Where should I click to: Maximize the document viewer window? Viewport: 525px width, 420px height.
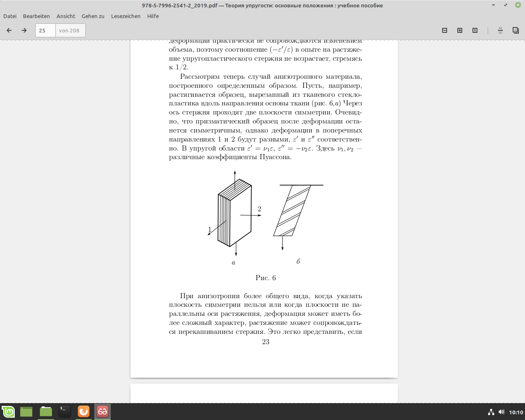pos(506,5)
